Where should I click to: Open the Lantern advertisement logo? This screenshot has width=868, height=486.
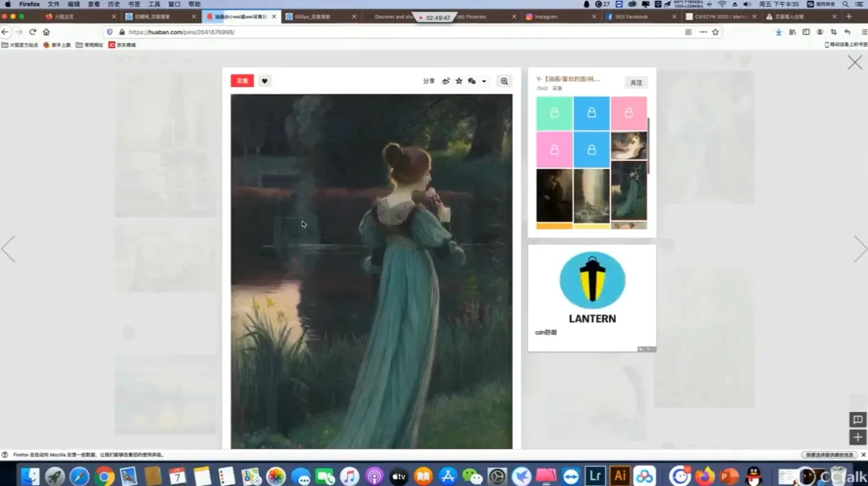point(592,281)
